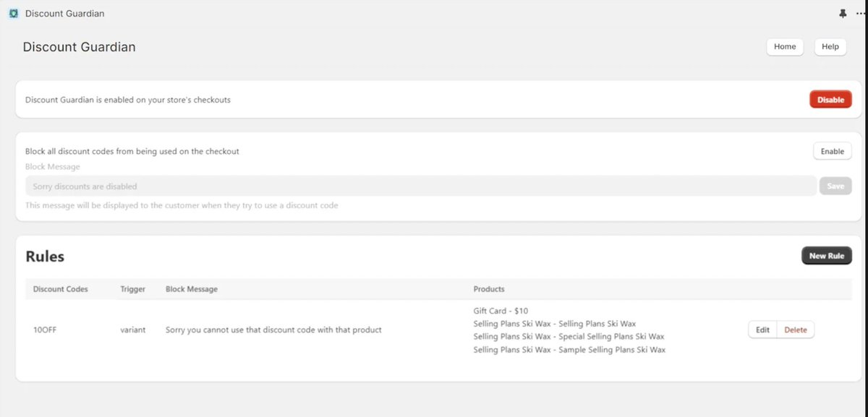
Task: Click the greyed-out Save button
Action: click(x=835, y=186)
